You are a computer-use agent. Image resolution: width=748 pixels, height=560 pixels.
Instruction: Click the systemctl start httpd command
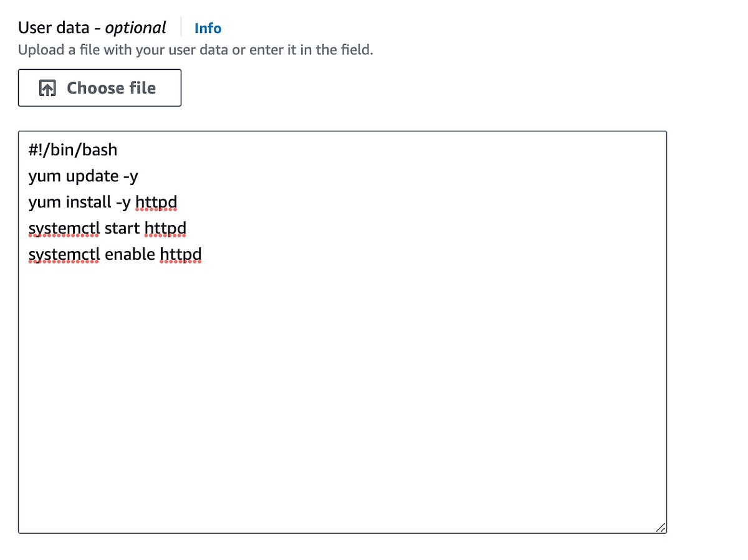107,229
